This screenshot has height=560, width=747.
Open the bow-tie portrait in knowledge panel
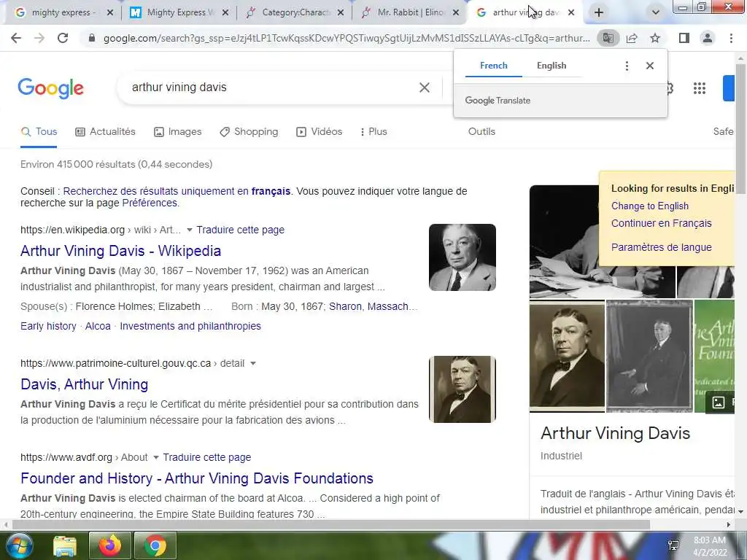click(567, 356)
